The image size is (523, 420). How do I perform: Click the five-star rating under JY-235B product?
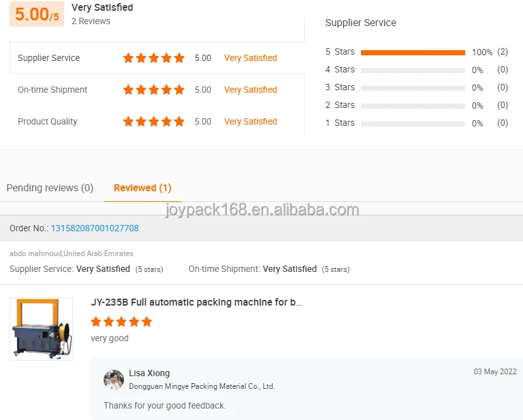[x=121, y=322]
